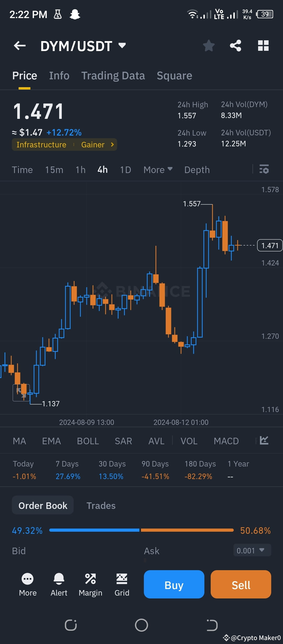
Task: Tap the bid/ask depth ratio bar
Action: tap(141, 530)
